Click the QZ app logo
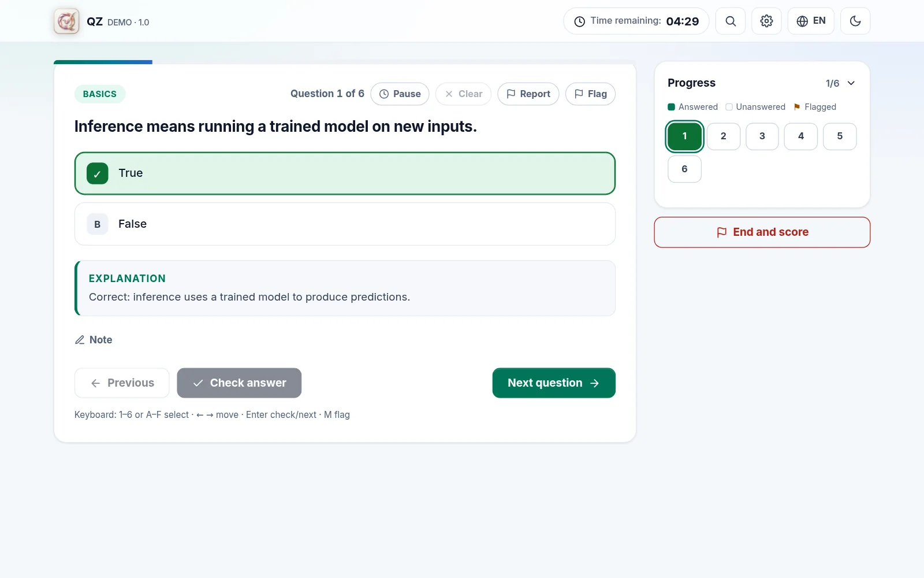924x578 pixels. pos(66,21)
